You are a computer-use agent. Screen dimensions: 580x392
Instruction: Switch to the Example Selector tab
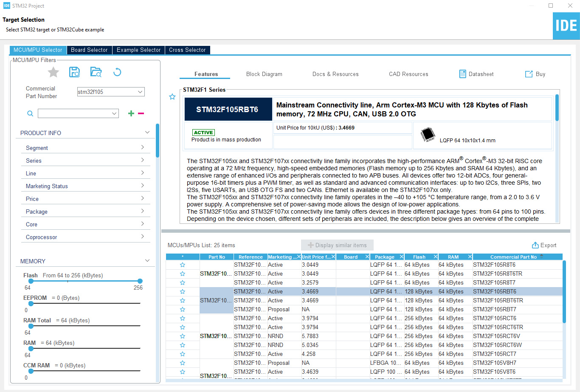coord(139,50)
